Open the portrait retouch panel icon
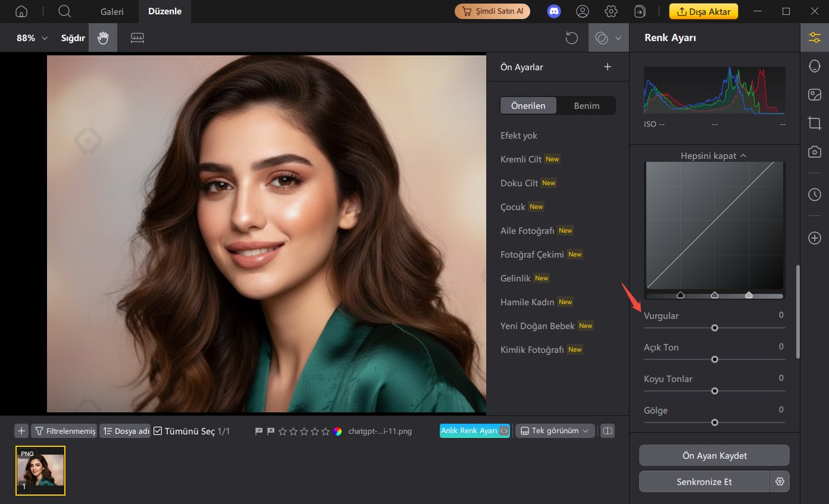 point(814,66)
